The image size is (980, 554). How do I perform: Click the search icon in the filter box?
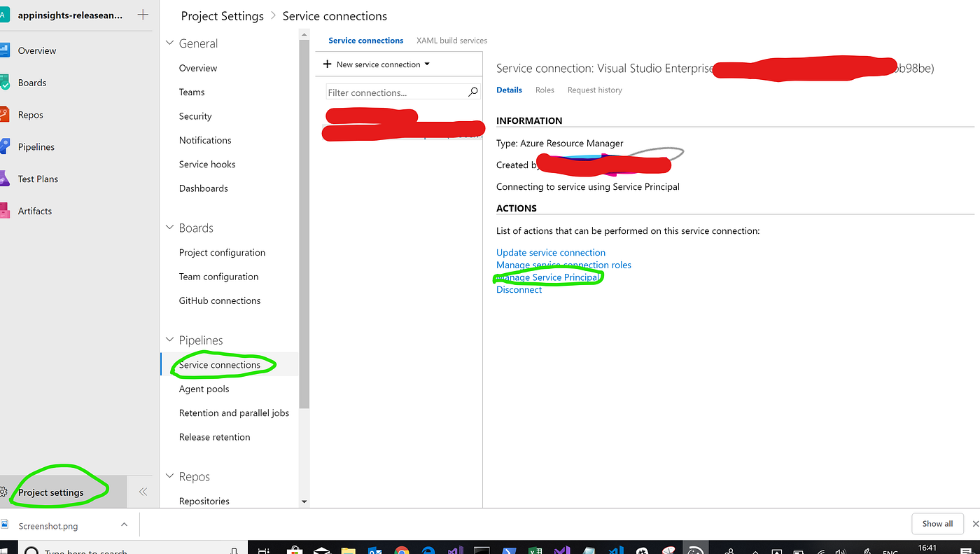[472, 92]
